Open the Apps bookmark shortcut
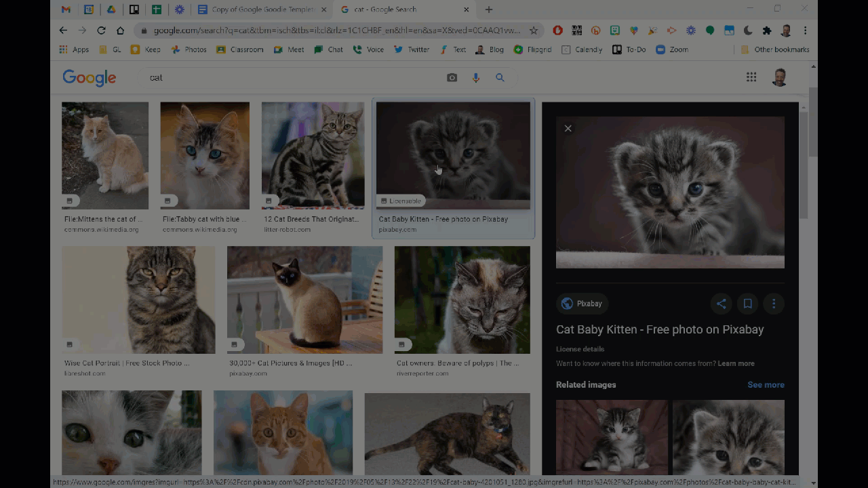 click(x=74, y=49)
